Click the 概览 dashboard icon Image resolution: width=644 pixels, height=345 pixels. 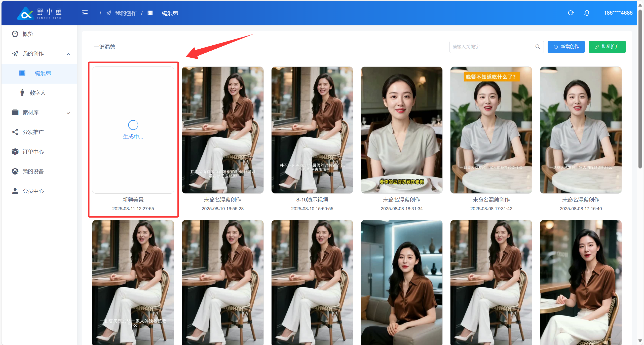point(15,34)
